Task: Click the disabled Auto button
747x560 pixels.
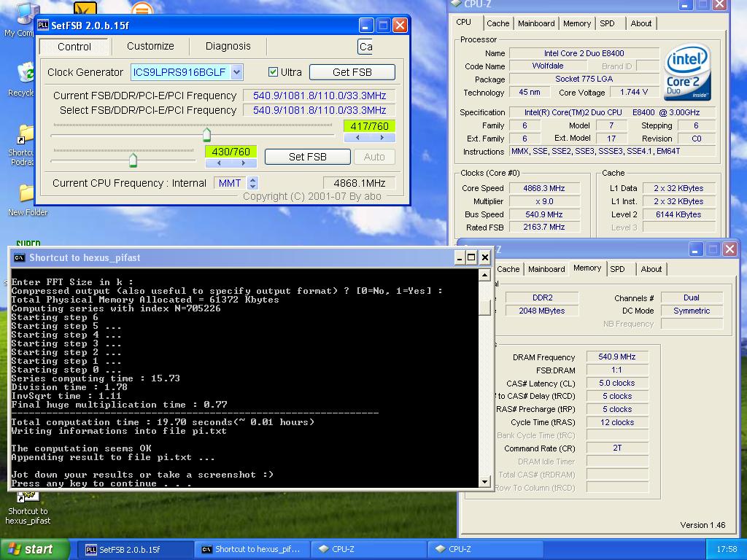Action: tap(374, 157)
